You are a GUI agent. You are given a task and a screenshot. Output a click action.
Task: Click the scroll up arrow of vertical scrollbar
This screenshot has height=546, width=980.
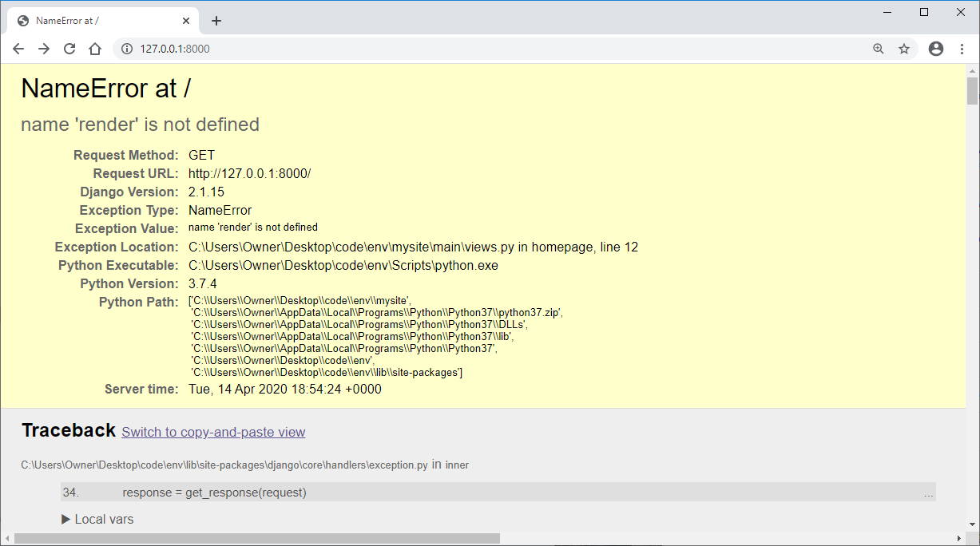tap(972, 70)
